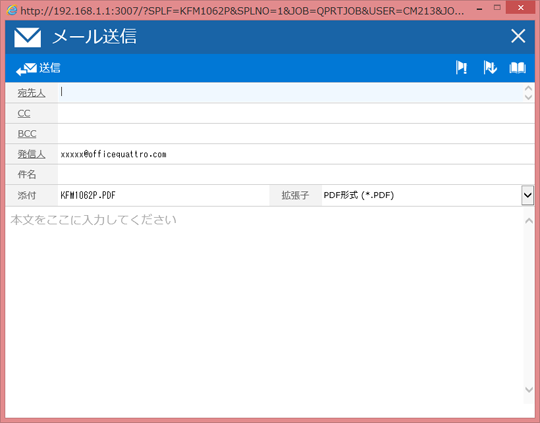Click body scrollbar down arrow

(x=529, y=390)
